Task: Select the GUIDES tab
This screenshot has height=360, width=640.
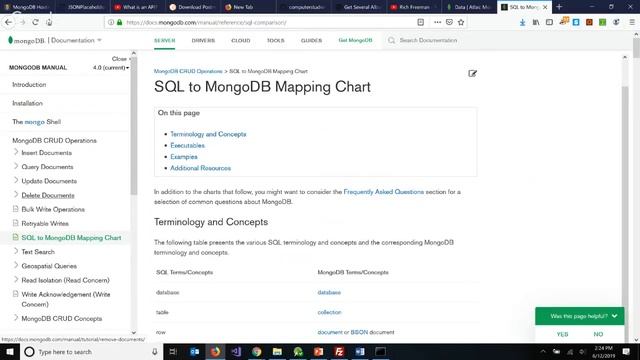Action: [x=311, y=40]
